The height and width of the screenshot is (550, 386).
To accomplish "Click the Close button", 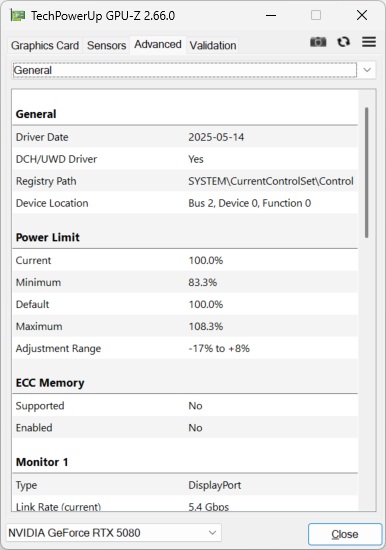I will point(345,534).
